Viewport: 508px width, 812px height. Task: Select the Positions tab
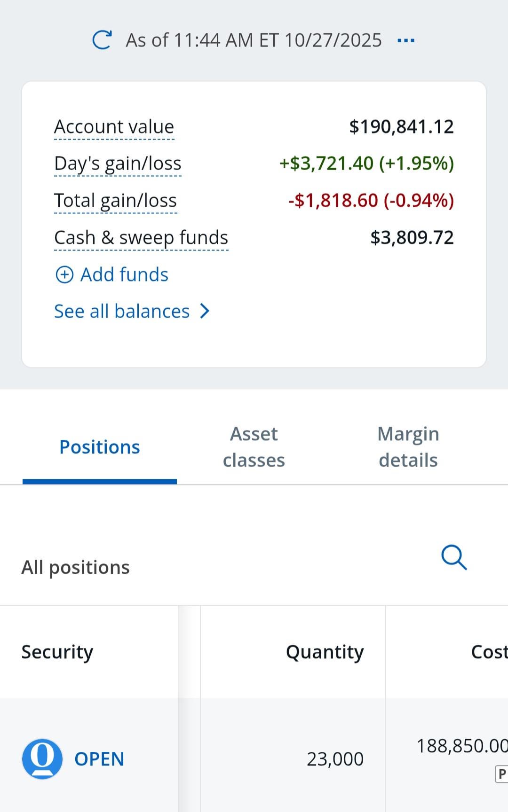point(100,447)
